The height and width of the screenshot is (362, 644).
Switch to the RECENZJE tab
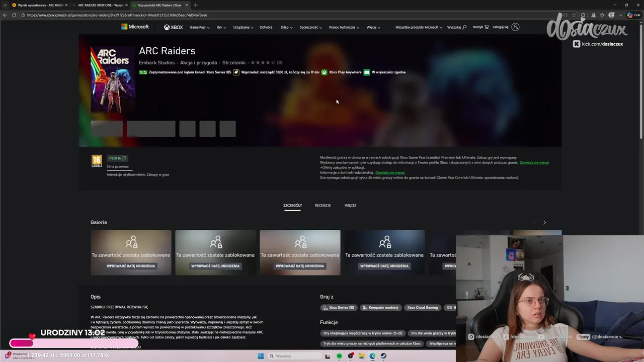(323, 206)
